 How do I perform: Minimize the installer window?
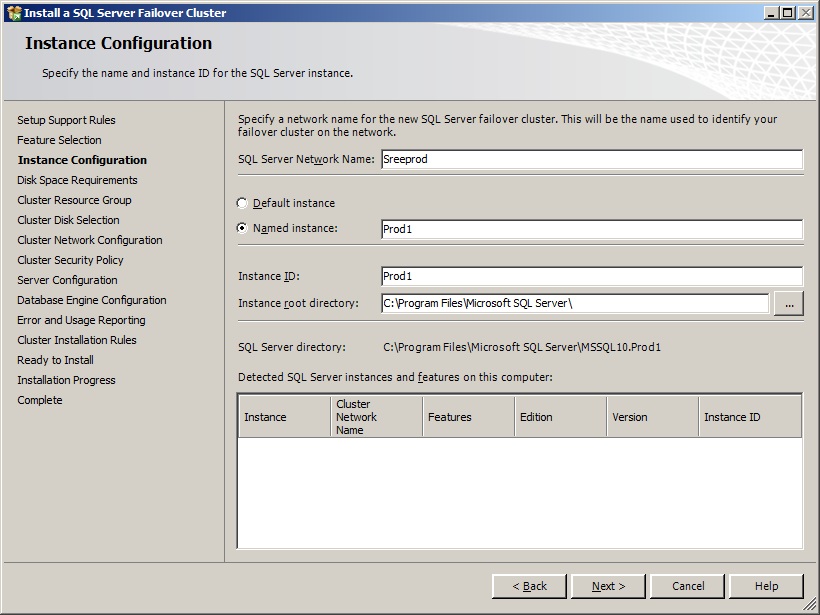pos(772,13)
